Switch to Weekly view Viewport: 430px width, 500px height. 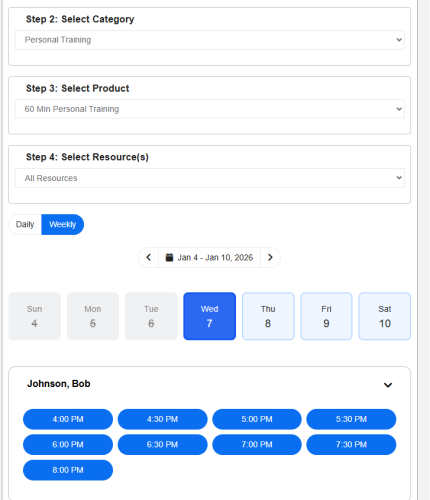[63, 224]
